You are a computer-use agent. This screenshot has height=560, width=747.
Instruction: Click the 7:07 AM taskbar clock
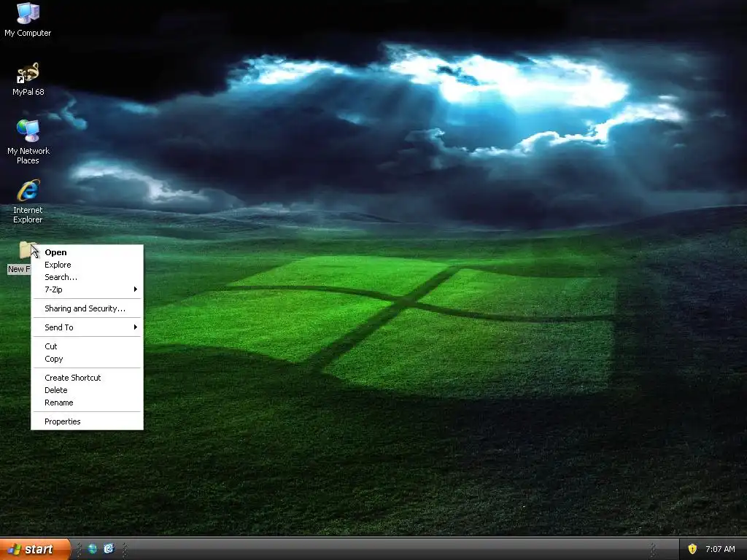click(720, 549)
